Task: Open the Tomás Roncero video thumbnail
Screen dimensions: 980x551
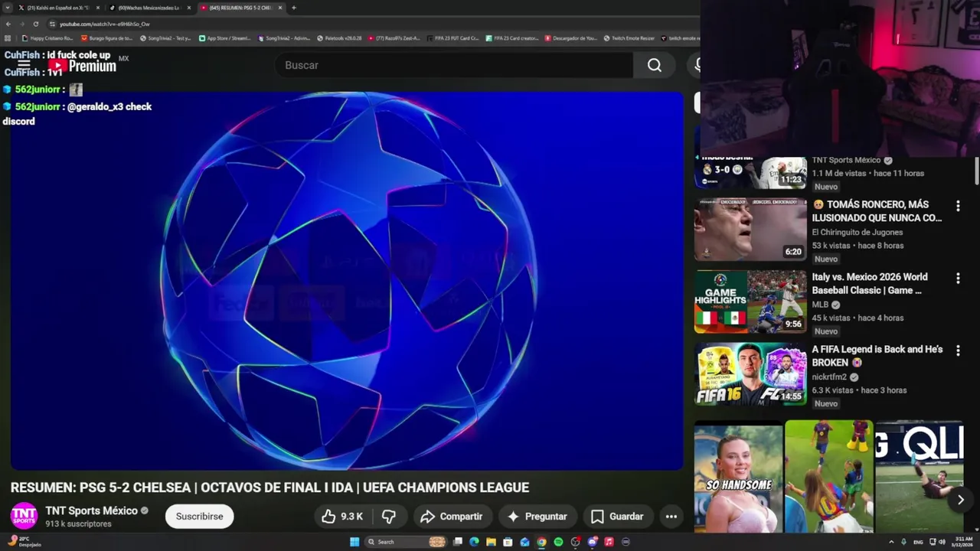Action: (x=750, y=230)
